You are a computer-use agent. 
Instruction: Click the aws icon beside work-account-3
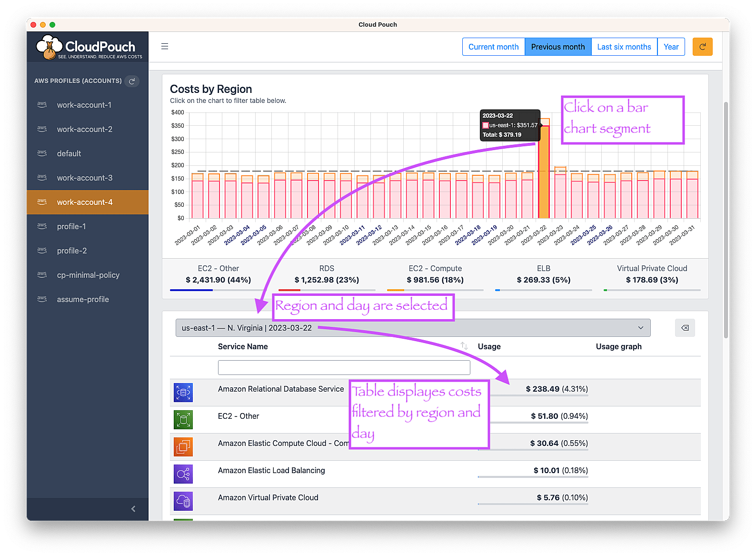pos(42,177)
